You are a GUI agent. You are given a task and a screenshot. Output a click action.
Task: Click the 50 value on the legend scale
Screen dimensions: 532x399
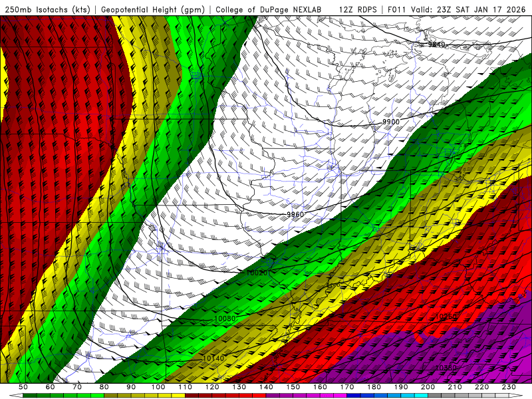click(x=23, y=387)
